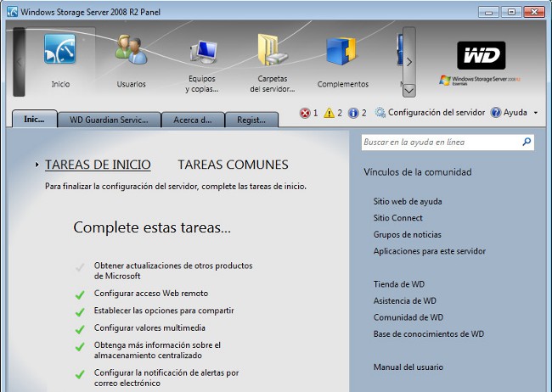Open the Ayuda dropdown arrow
The height and width of the screenshot is (392, 552).
click(x=536, y=113)
